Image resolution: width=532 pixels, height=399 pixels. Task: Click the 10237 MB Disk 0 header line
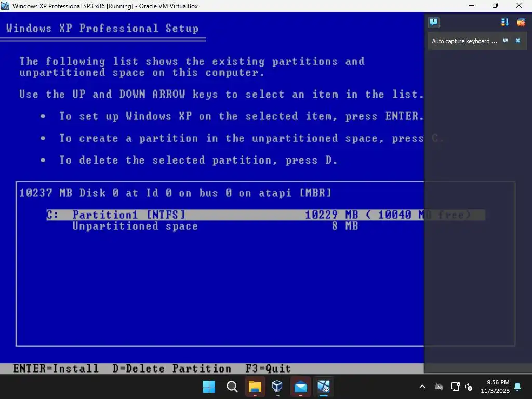click(176, 193)
